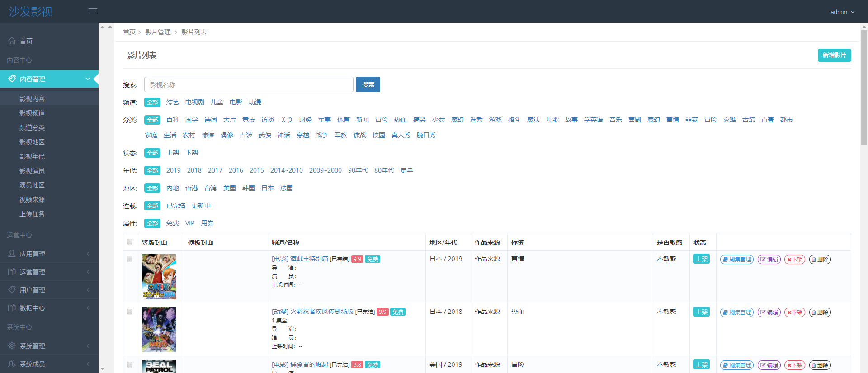Open 剧集管理 for 海贼王特别篇
The image size is (868, 373).
click(x=737, y=259)
